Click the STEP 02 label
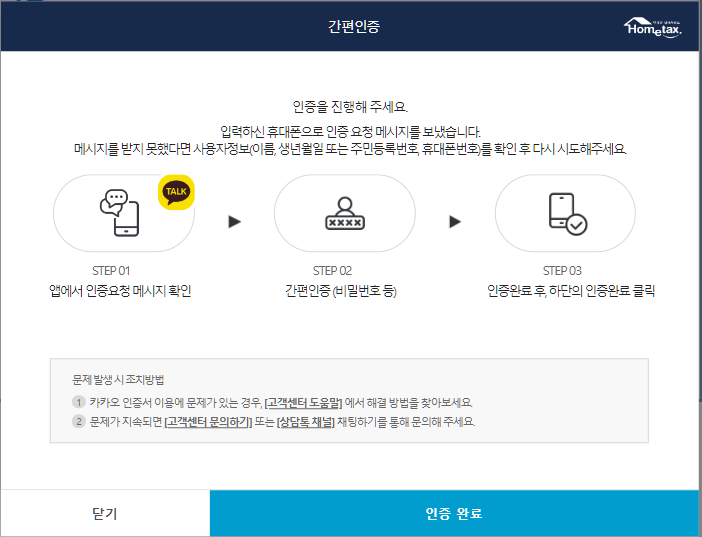This screenshot has height=537, width=702. coord(332,271)
